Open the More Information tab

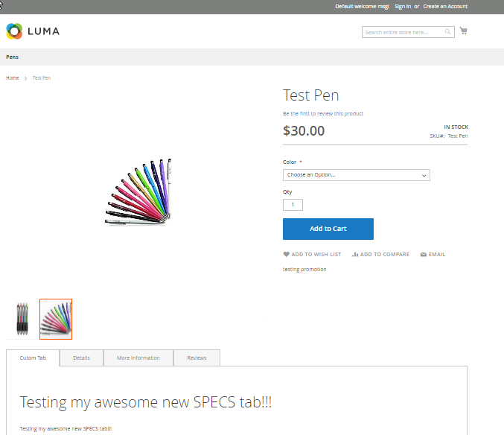138,358
